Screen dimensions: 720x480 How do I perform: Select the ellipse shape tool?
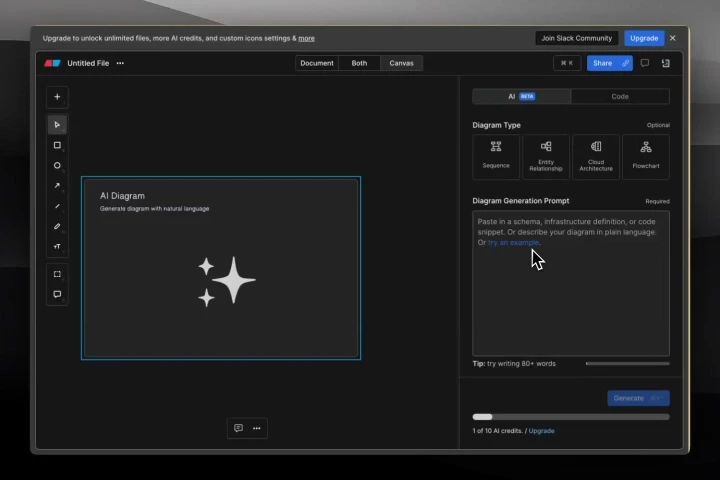tap(57, 165)
